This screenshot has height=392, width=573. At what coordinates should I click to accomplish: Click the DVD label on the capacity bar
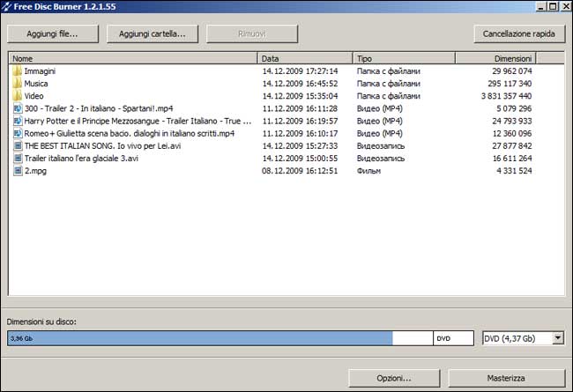(443, 338)
